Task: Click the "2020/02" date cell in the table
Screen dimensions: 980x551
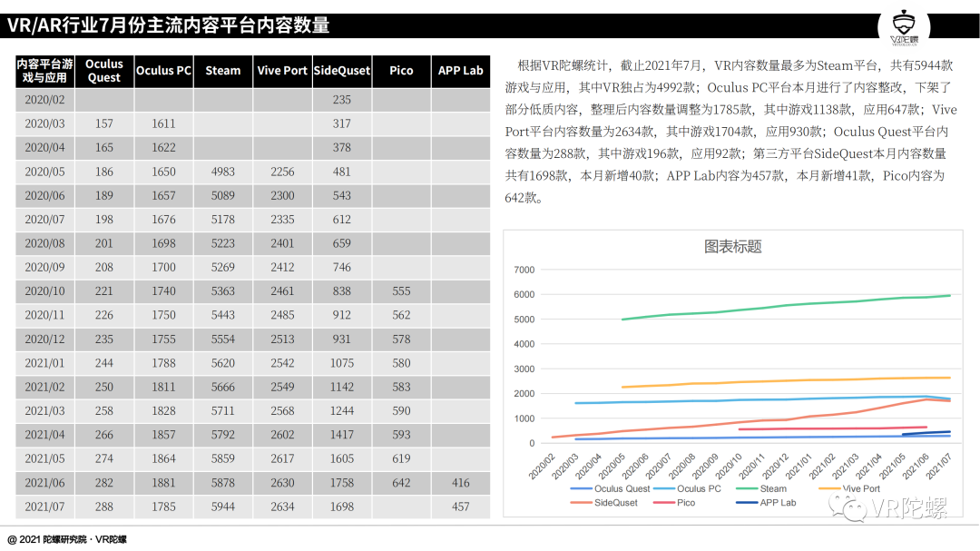Action: coord(45,100)
